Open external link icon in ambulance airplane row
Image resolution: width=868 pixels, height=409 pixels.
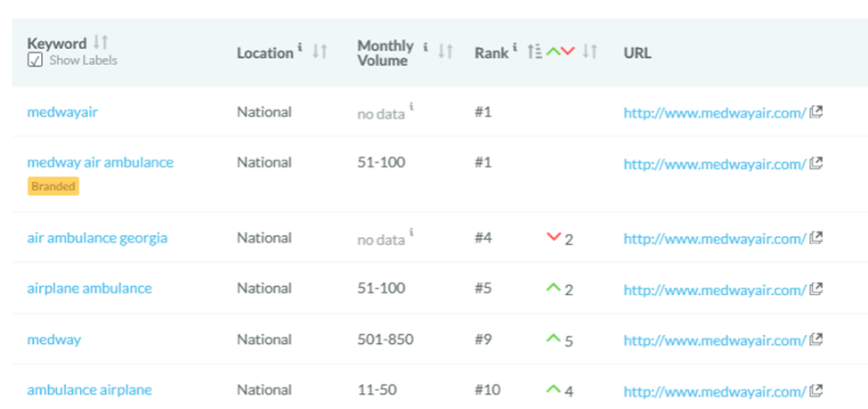coord(816,390)
